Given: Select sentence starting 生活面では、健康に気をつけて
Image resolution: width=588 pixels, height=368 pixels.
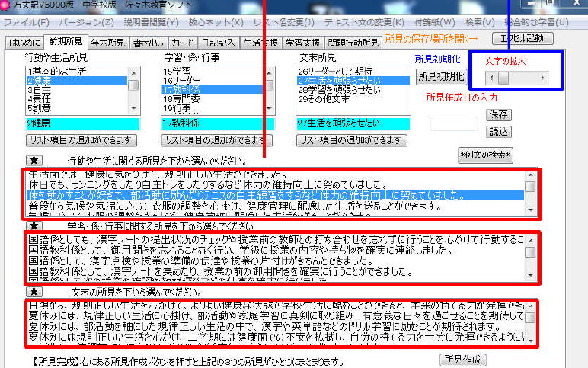Looking at the screenshot, I should point(275,174).
